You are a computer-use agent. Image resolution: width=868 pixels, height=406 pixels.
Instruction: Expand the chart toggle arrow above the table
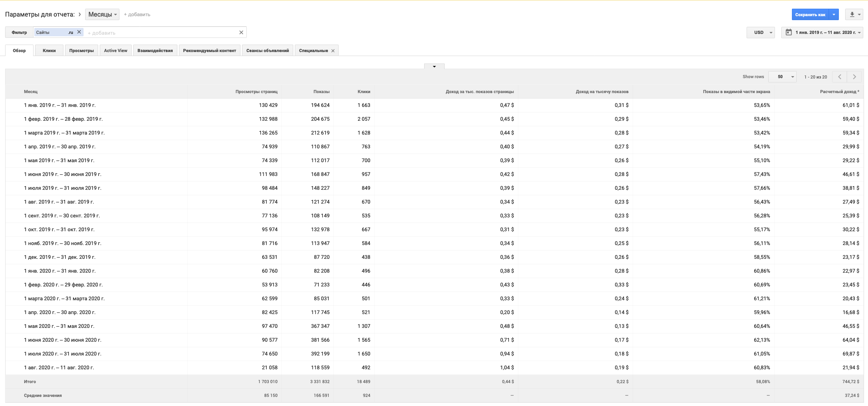click(434, 66)
